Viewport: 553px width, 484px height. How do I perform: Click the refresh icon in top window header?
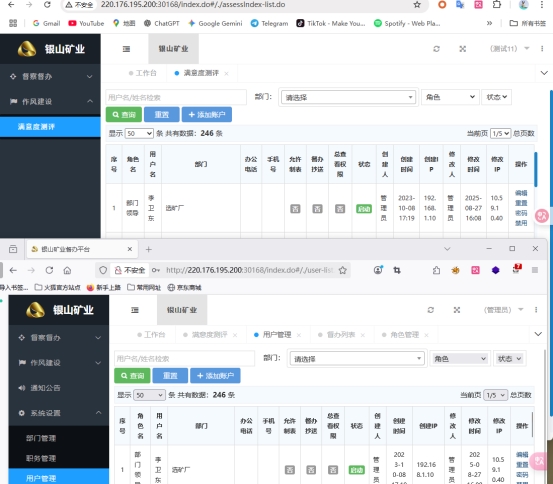pos(436,49)
